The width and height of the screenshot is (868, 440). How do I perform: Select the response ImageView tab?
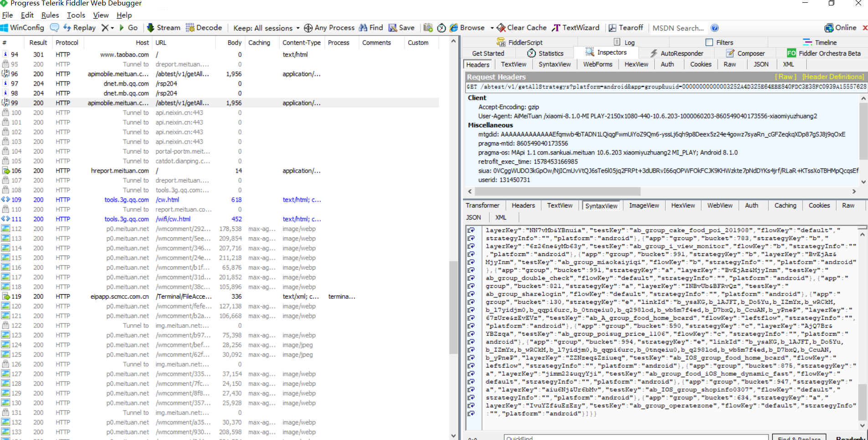(x=644, y=205)
